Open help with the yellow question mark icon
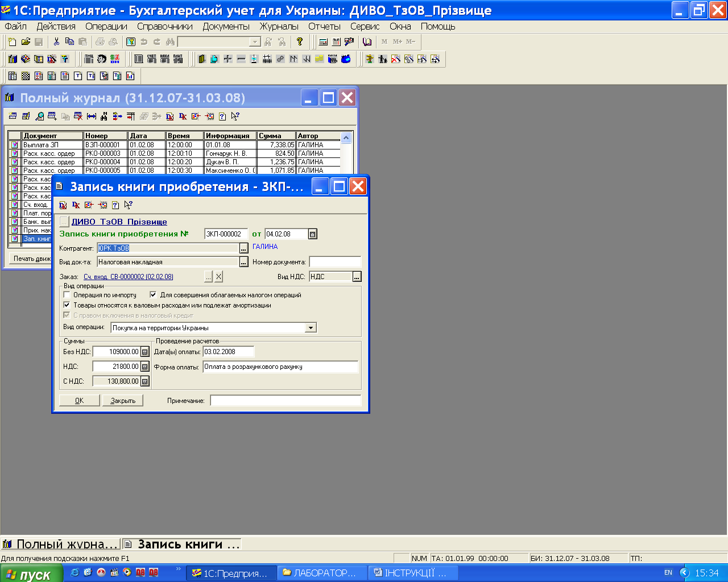Screen dimensions: 728x582 [x=300, y=42]
